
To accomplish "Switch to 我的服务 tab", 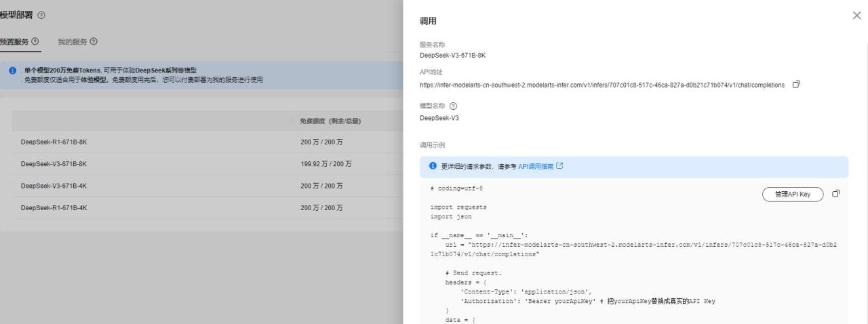I will [x=72, y=42].
